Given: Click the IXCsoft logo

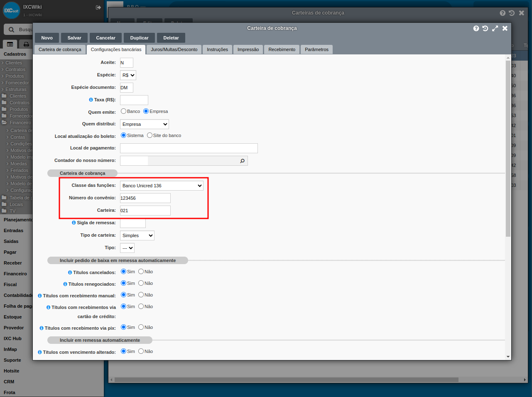Looking at the screenshot, I should tap(11, 10).
